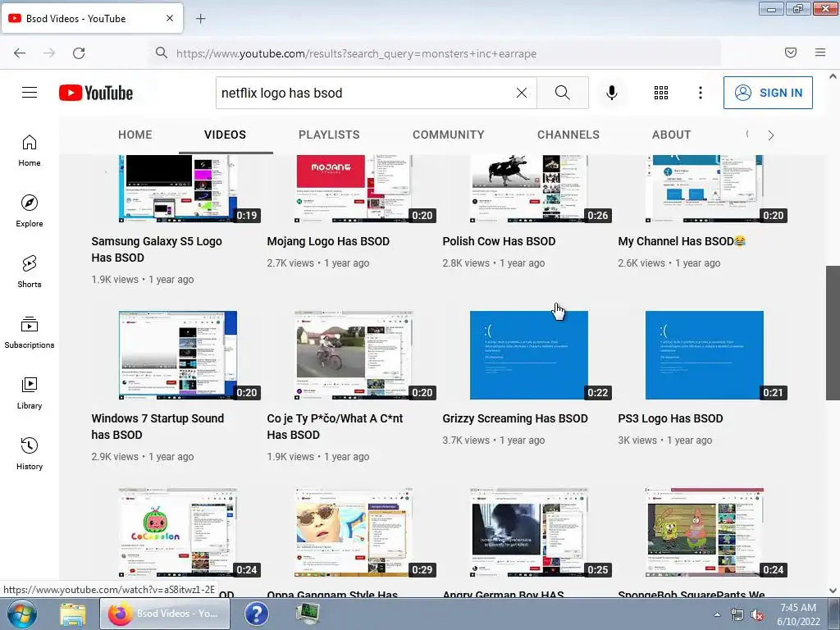Screen dimensions: 840x630
Task: Go to Home in sidebar
Action: (30, 151)
